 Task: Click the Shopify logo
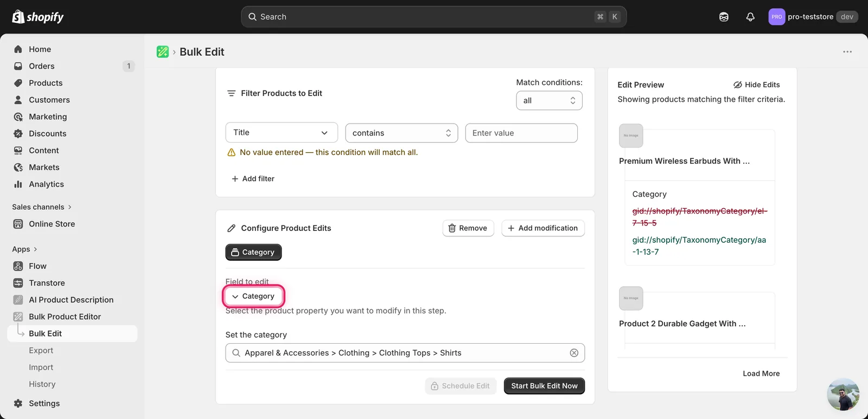[x=38, y=17]
